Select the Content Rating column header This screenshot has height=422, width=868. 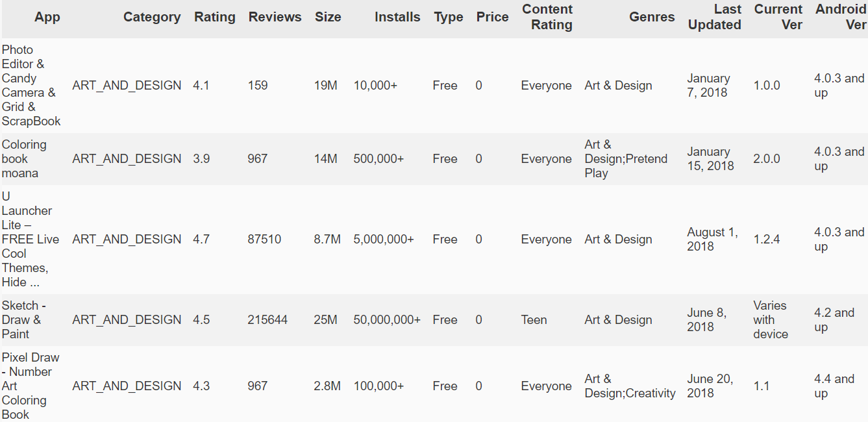[547, 18]
